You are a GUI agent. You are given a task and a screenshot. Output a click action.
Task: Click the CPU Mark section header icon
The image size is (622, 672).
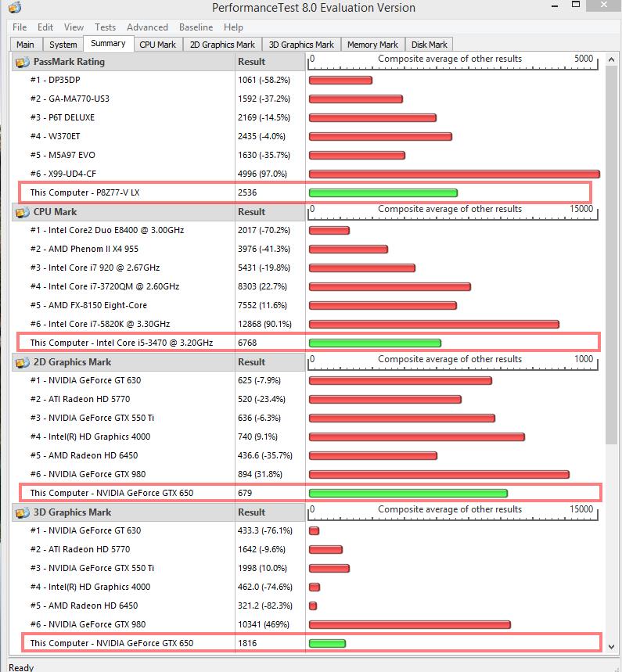coord(22,212)
